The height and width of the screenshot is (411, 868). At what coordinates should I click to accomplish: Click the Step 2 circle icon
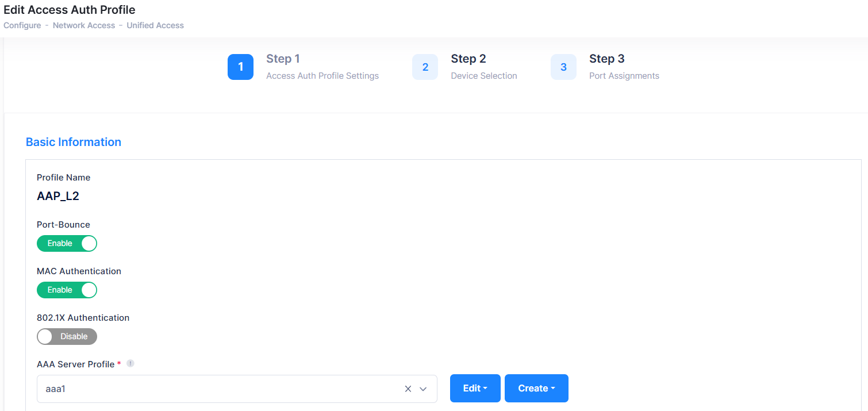pos(425,67)
